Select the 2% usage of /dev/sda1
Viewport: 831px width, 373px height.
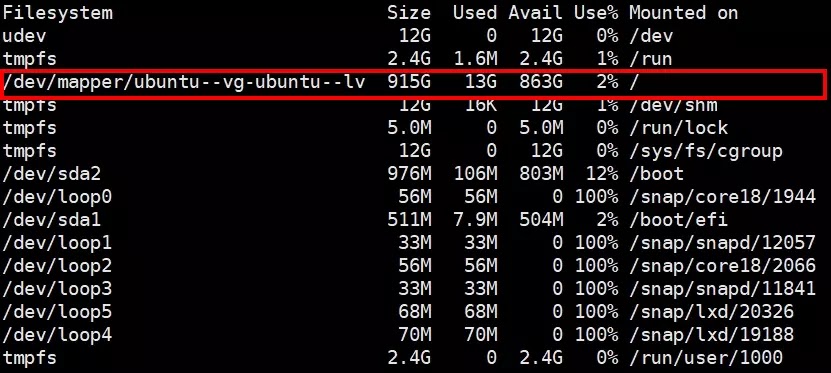pos(607,220)
